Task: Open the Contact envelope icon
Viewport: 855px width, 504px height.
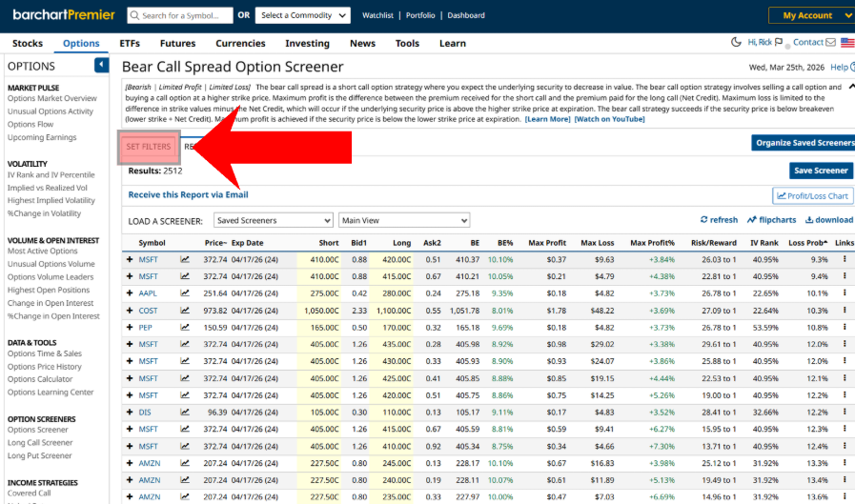Action: pos(830,43)
